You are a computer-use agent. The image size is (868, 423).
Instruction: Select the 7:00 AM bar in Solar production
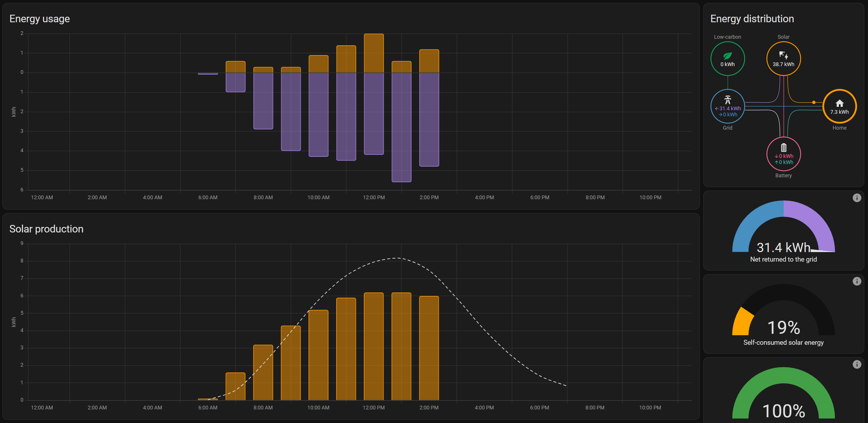pos(235,387)
